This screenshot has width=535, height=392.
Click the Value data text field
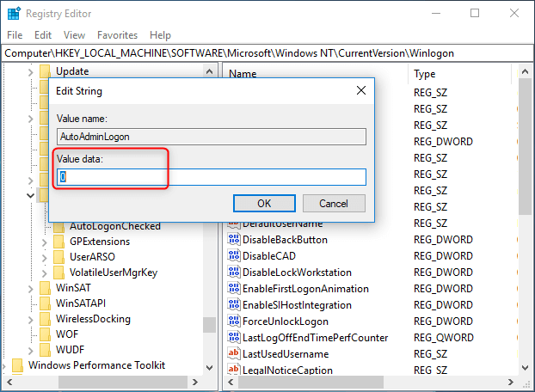212,177
